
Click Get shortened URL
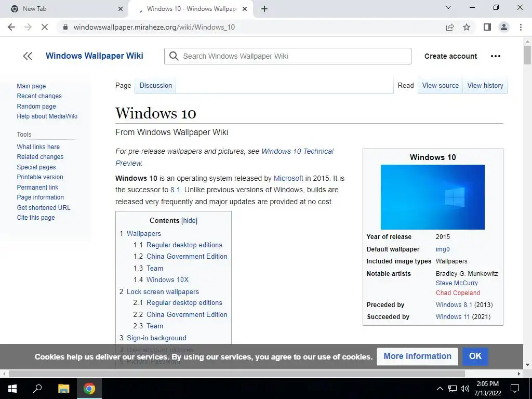(44, 207)
